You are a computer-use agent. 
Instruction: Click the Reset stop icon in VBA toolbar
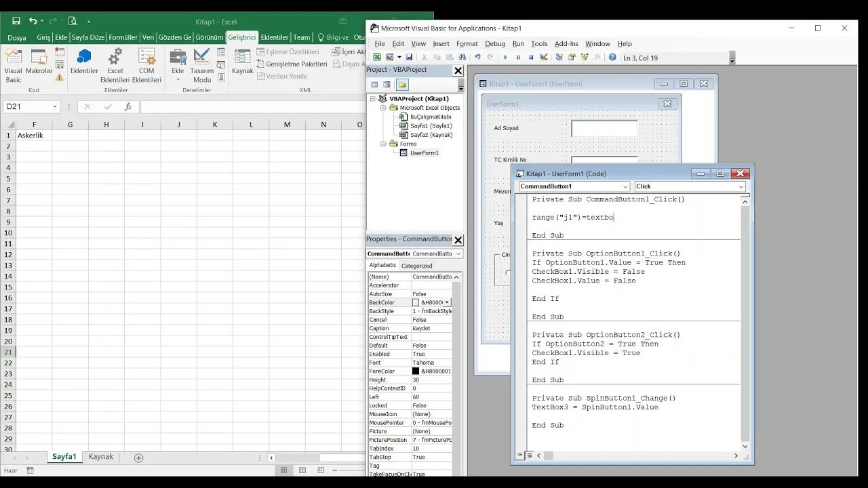pyautogui.click(x=530, y=58)
